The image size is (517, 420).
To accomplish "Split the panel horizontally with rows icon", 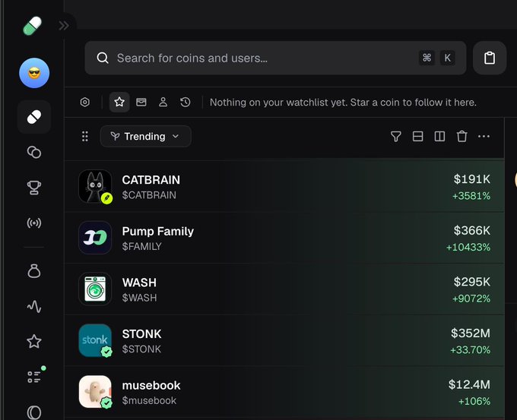I will point(417,136).
